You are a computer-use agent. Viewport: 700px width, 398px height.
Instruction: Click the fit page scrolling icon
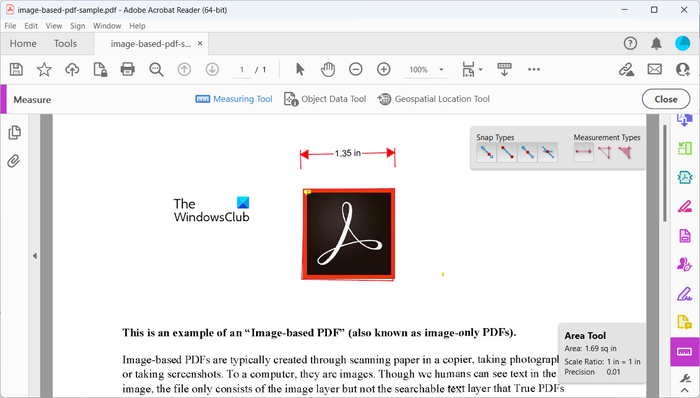click(x=468, y=70)
